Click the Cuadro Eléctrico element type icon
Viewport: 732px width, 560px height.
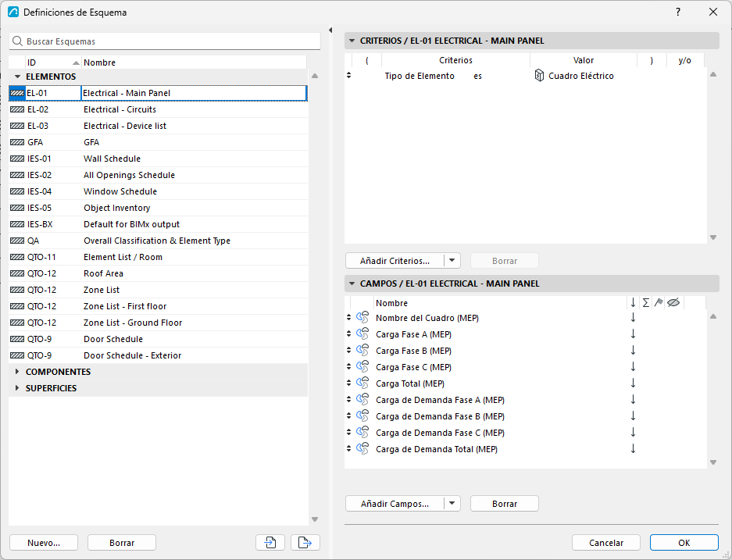pos(539,76)
